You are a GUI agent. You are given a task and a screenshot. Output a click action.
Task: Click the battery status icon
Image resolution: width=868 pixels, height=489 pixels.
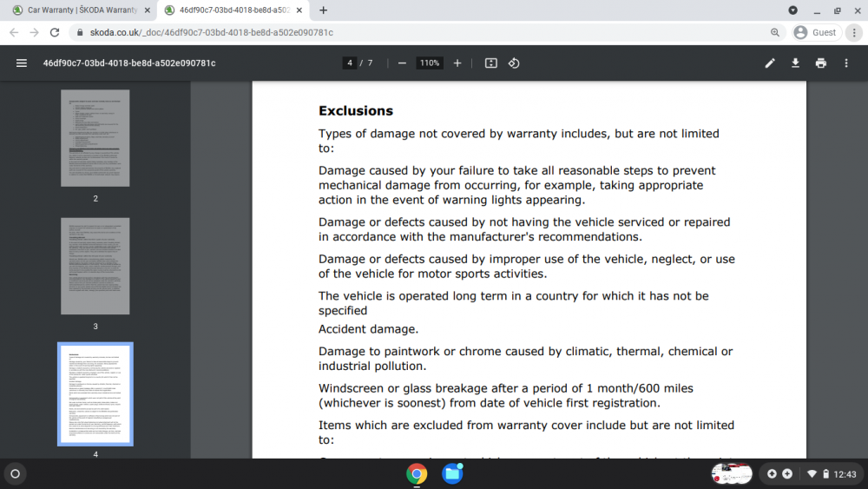(825, 474)
